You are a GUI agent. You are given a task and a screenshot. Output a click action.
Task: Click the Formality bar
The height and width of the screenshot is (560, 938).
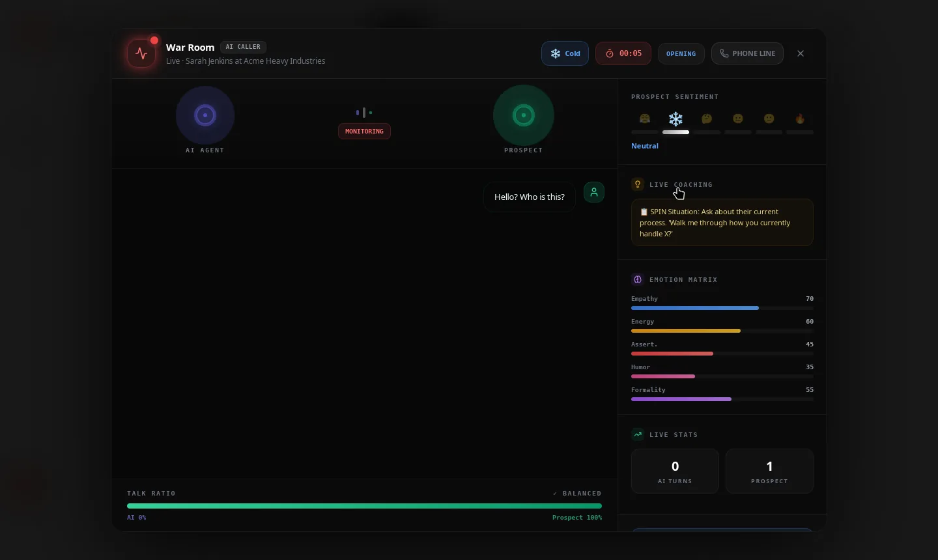point(722,399)
